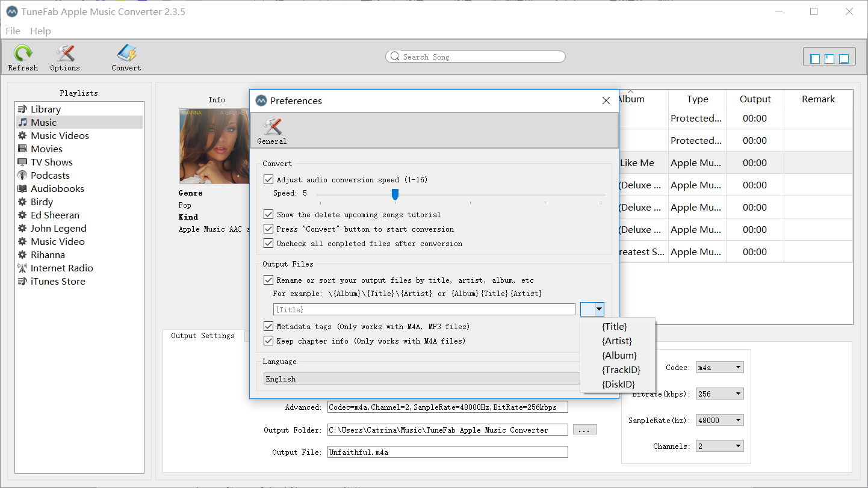This screenshot has width=868, height=488.
Task: Open the SampleRate dropdown
Action: (720, 420)
